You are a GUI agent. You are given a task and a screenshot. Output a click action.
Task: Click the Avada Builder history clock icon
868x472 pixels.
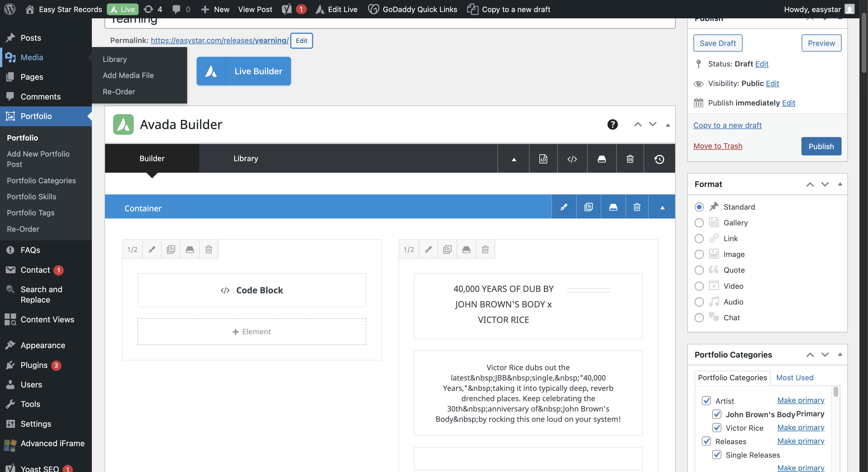coord(659,159)
